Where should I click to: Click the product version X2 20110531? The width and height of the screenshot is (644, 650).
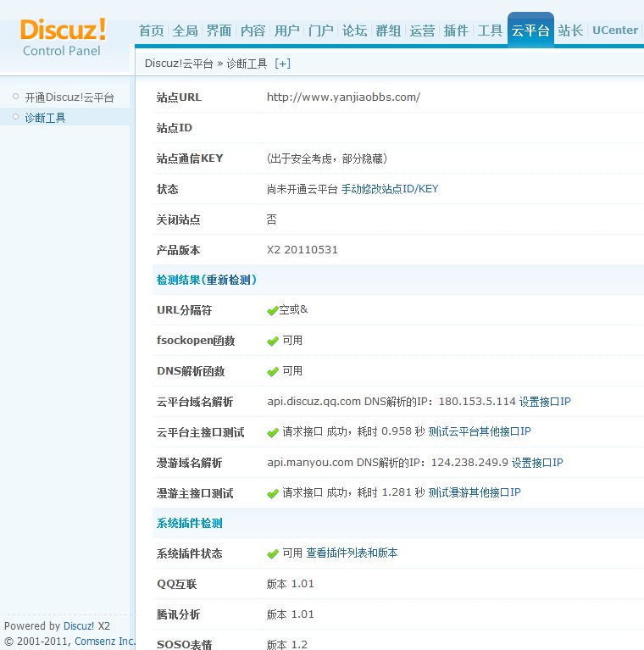(303, 249)
